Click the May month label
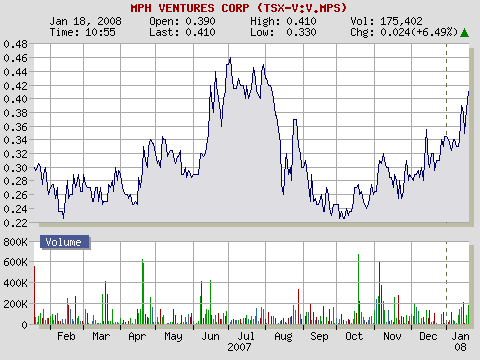 (173, 337)
